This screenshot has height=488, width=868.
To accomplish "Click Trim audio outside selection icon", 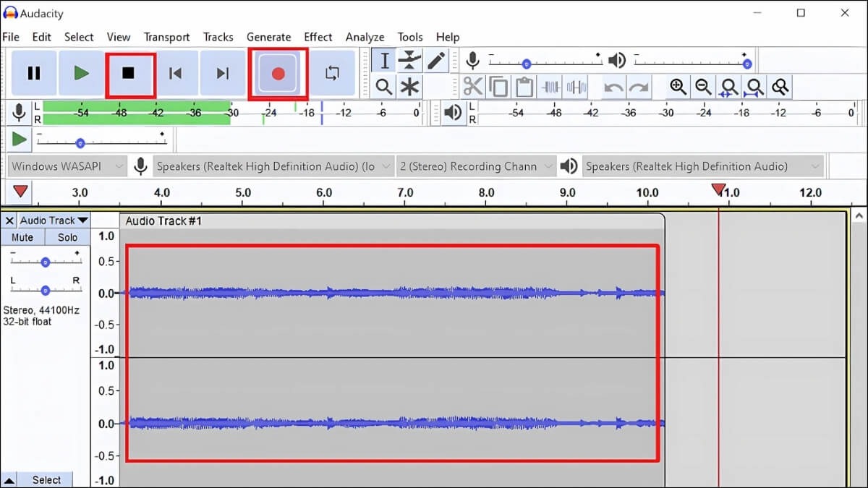I will pyautogui.click(x=550, y=87).
